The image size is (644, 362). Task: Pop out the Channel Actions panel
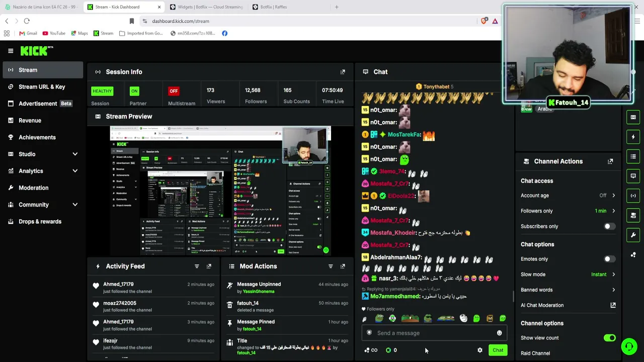tap(610, 161)
